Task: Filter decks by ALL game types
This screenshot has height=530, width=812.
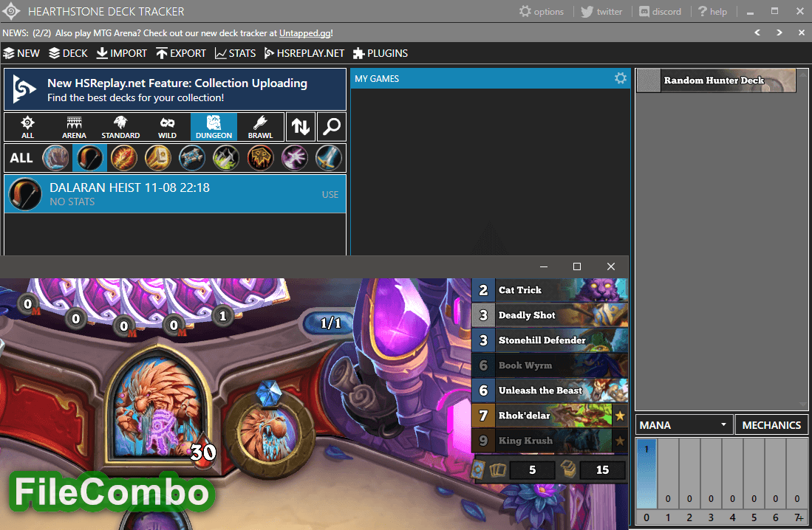Action: click(27, 127)
